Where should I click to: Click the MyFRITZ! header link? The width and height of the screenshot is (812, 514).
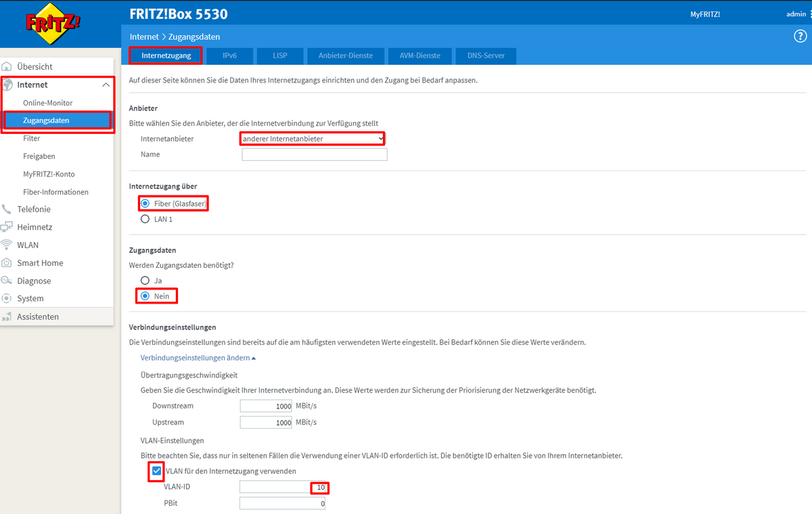705,14
